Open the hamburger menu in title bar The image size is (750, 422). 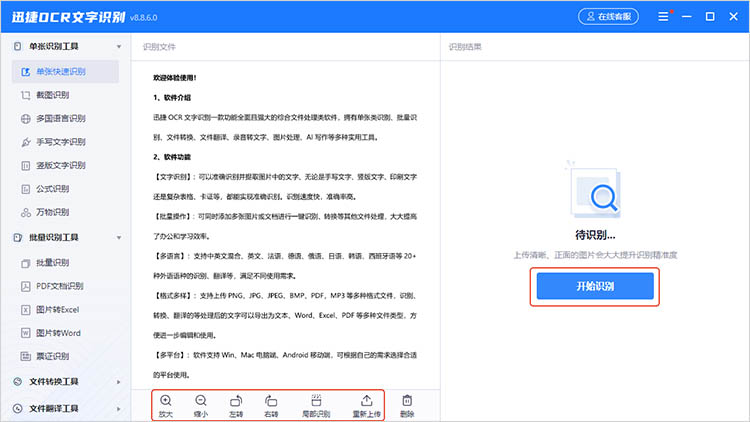[663, 17]
